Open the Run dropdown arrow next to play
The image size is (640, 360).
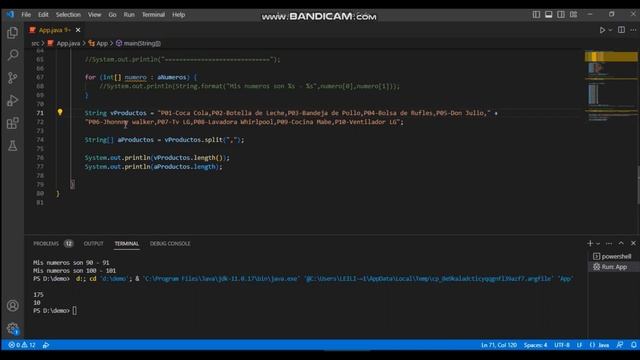click(610, 30)
